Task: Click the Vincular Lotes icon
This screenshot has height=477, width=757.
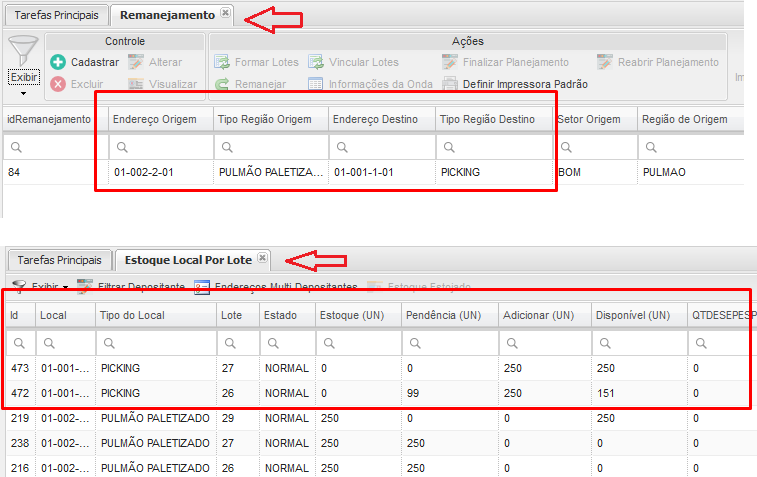Action: (316, 62)
